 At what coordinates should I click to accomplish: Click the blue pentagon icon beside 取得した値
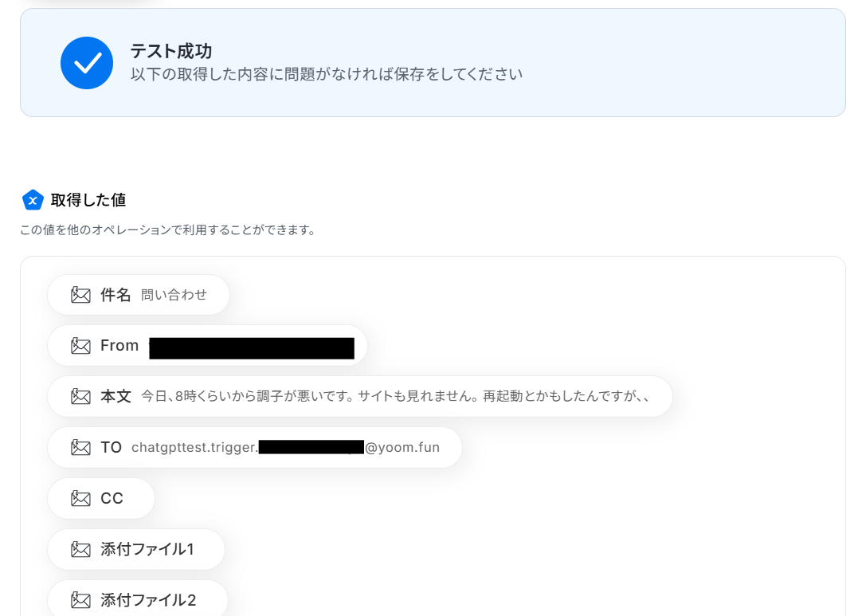33,200
